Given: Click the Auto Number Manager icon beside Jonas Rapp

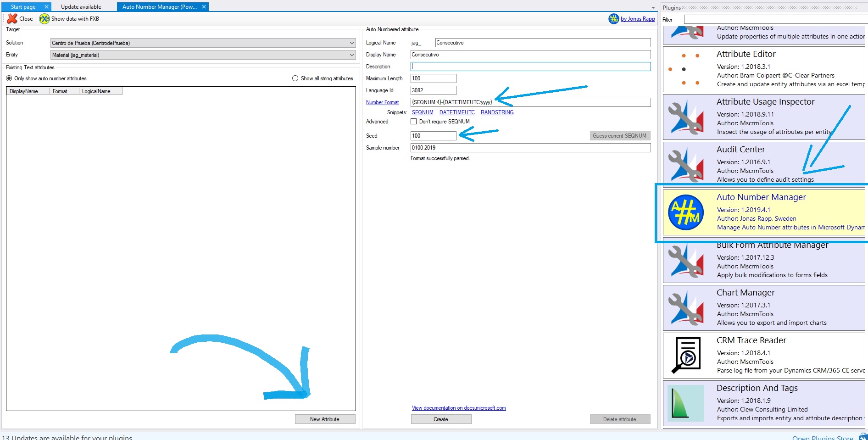Looking at the screenshot, I should tap(613, 19).
